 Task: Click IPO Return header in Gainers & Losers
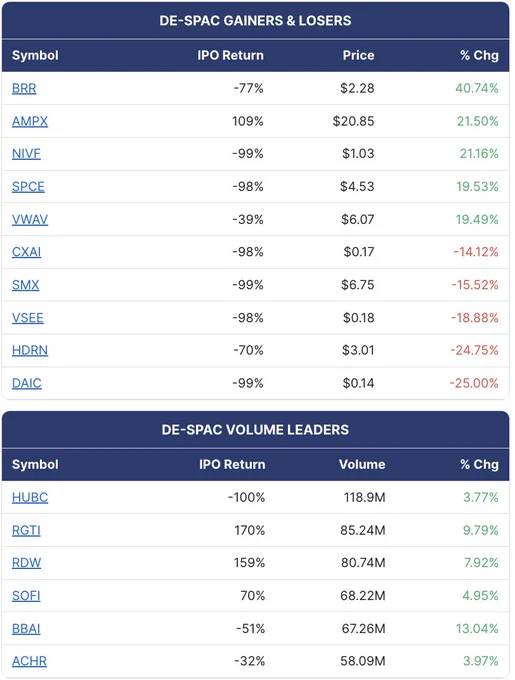pyautogui.click(x=230, y=56)
